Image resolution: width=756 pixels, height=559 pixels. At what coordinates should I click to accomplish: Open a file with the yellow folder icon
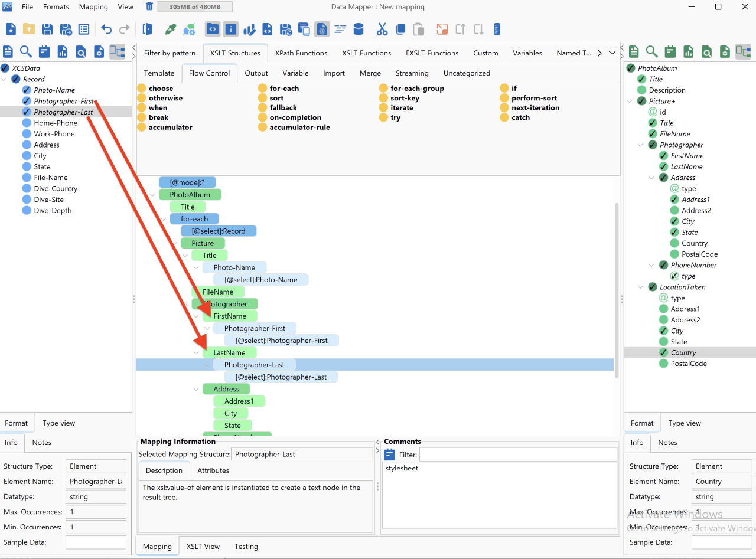(29, 29)
